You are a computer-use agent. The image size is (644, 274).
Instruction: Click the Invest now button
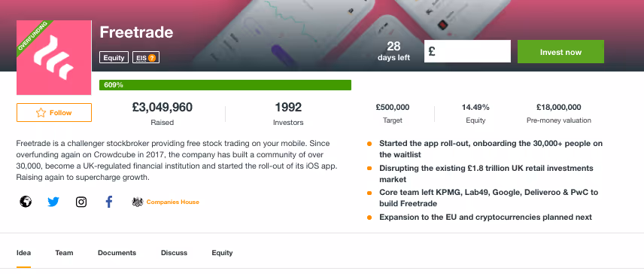pyautogui.click(x=560, y=52)
